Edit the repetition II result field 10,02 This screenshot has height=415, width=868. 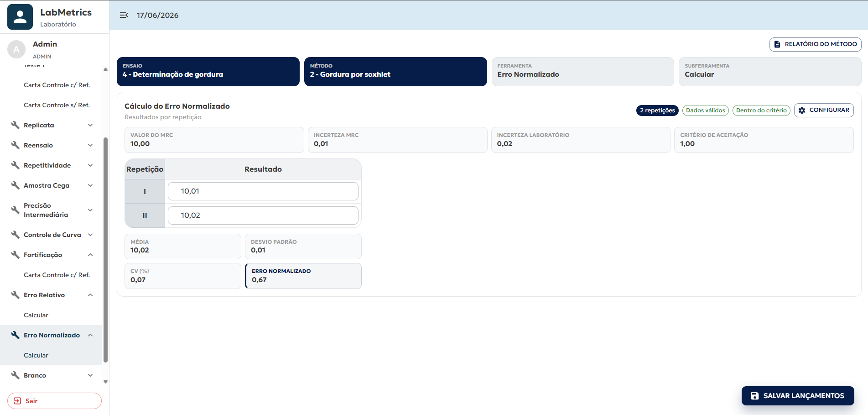point(263,215)
